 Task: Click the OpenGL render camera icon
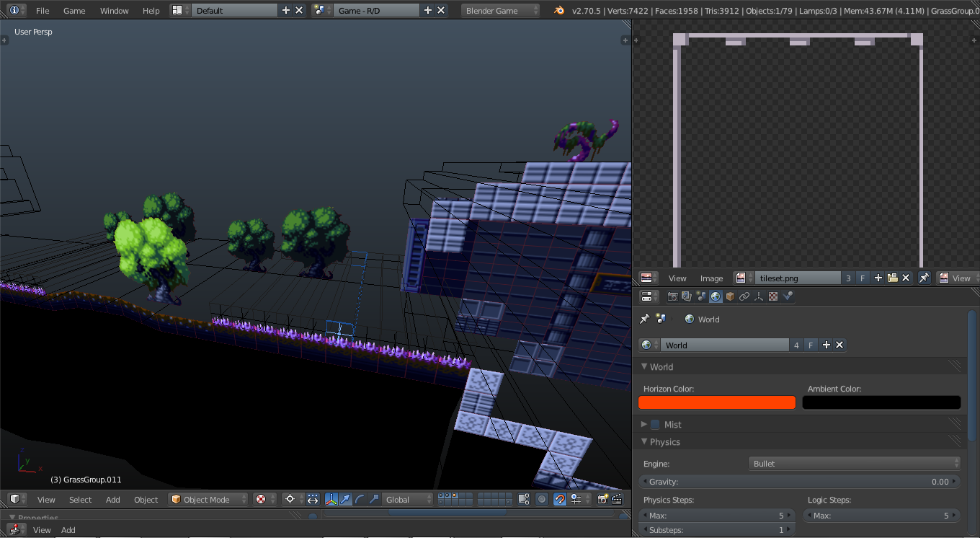click(602, 499)
